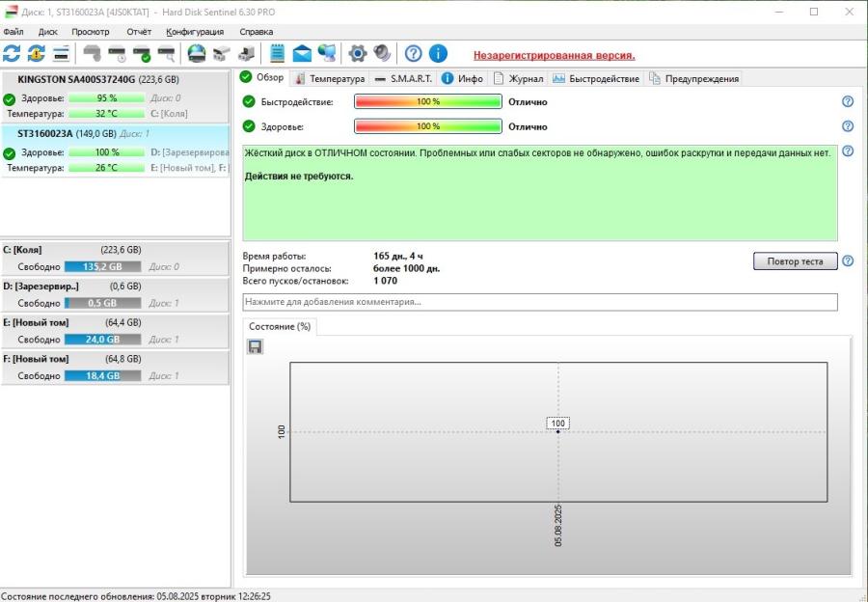Open the Журнал tab

point(519,78)
